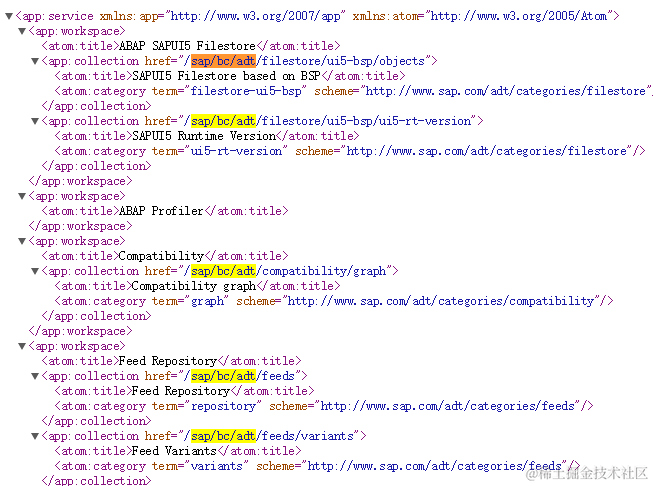The image size is (653, 486).
Task: Click the scheme URL ending in categories/compatibility
Action: click(441, 301)
